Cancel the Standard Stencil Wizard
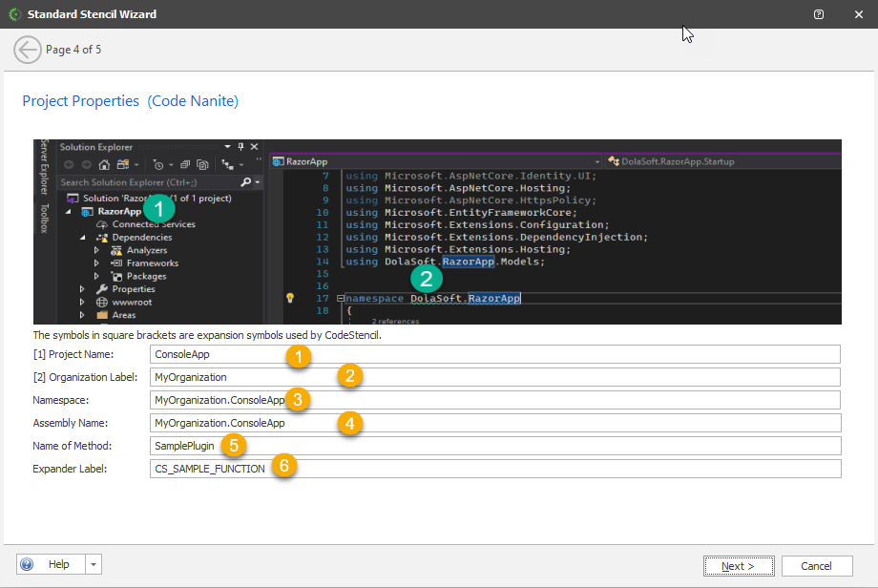Image resolution: width=878 pixels, height=588 pixels. [x=816, y=566]
